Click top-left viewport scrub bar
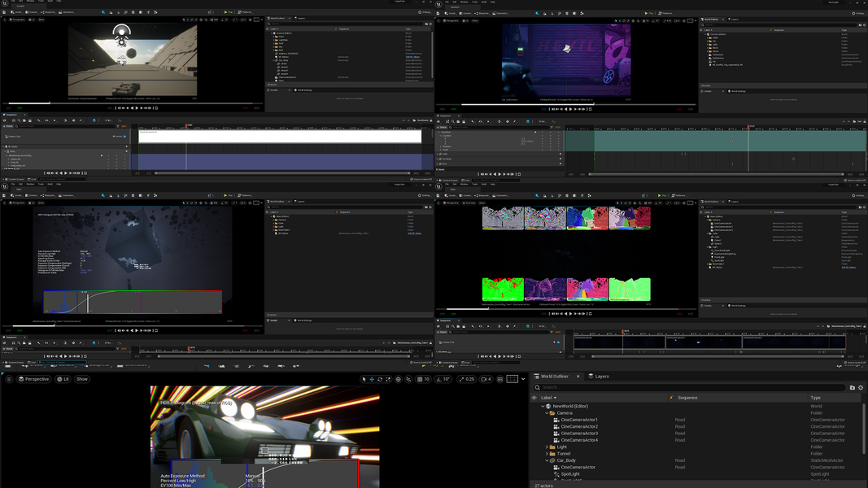The width and height of the screenshot is (868, 488). tap(133, 103)
